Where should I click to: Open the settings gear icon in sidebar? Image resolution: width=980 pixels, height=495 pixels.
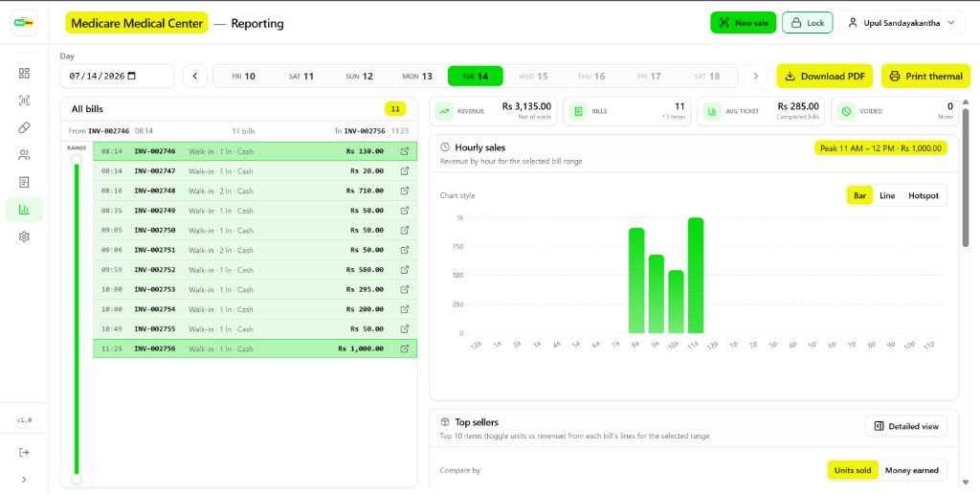24,236
